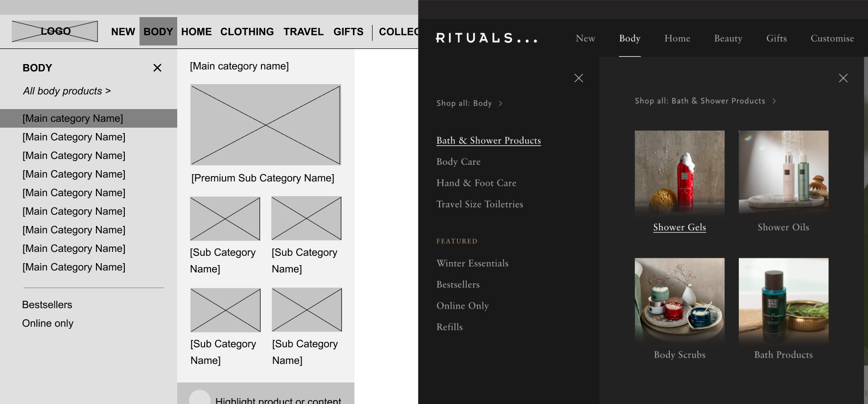The image size is (868, 404).
Task: Click Bestsellers in the wireframe sidebar
Action: pos(47,305)
